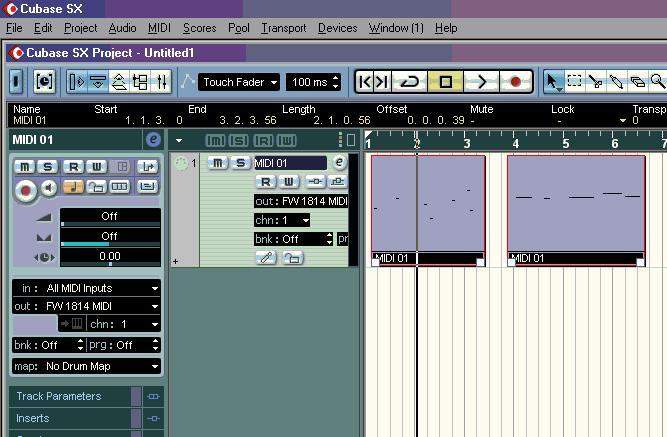Viewport: 667px width, 437px height.
Task: Open the Transport menu
Action: click(x=283, y=28)
